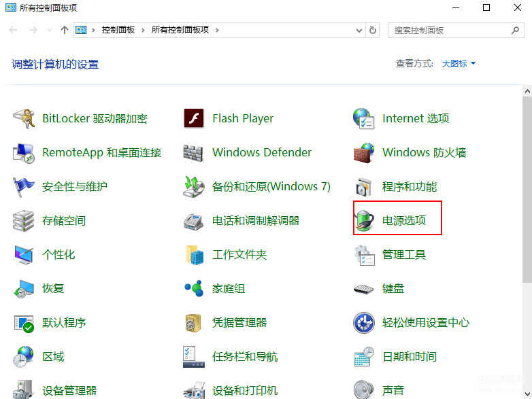Open the 区域 text link

click(x=53, y=357)
